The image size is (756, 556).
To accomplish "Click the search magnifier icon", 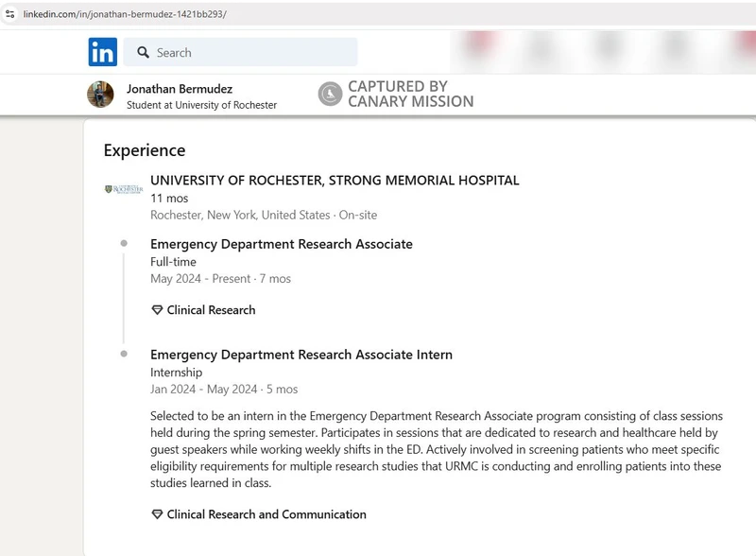I will click(x=144, y=52).
